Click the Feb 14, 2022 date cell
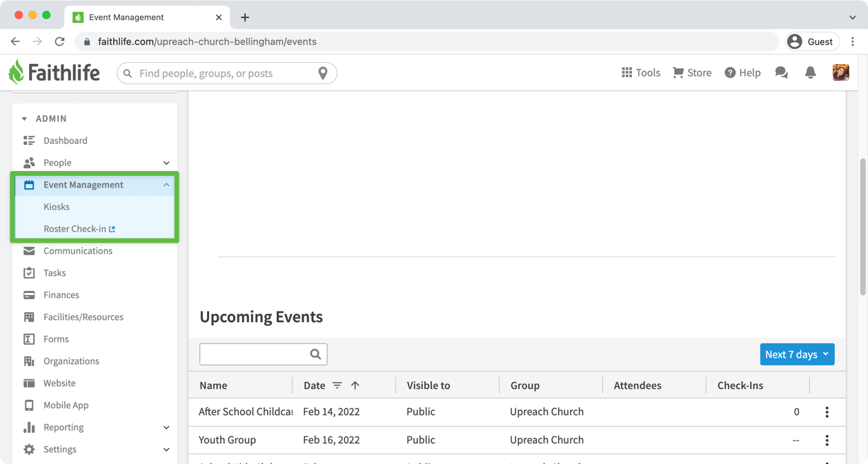 click(331, 412)
